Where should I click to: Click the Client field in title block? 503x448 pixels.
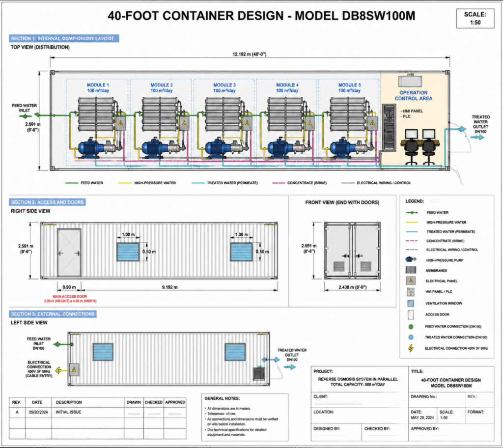pyautogui.click(x=359, y=400)
